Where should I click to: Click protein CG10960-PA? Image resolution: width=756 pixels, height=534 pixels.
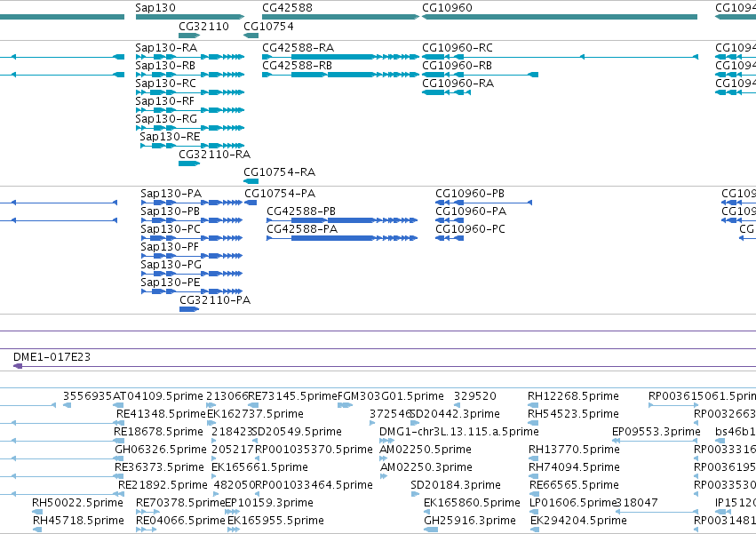pos(450,220)
